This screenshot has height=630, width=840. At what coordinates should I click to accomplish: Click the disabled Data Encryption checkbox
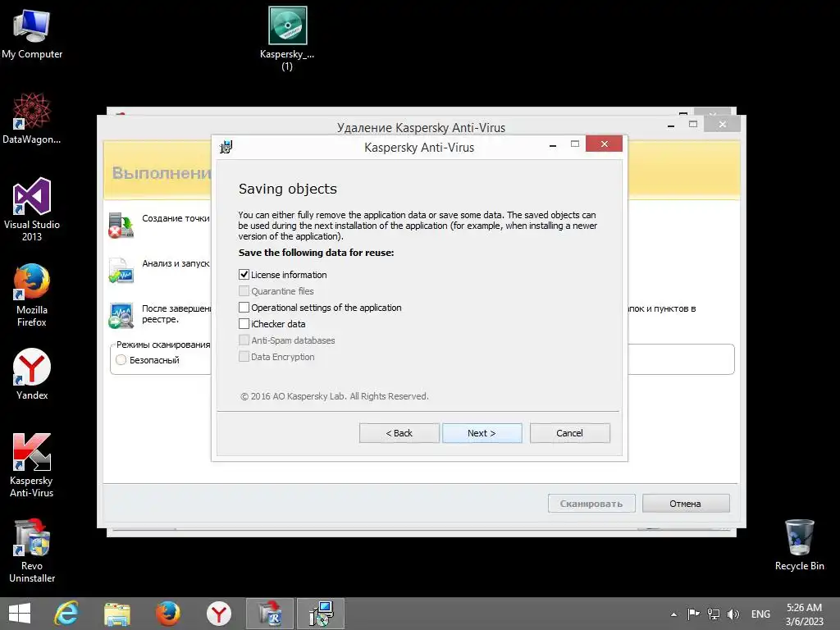point(244,357)
